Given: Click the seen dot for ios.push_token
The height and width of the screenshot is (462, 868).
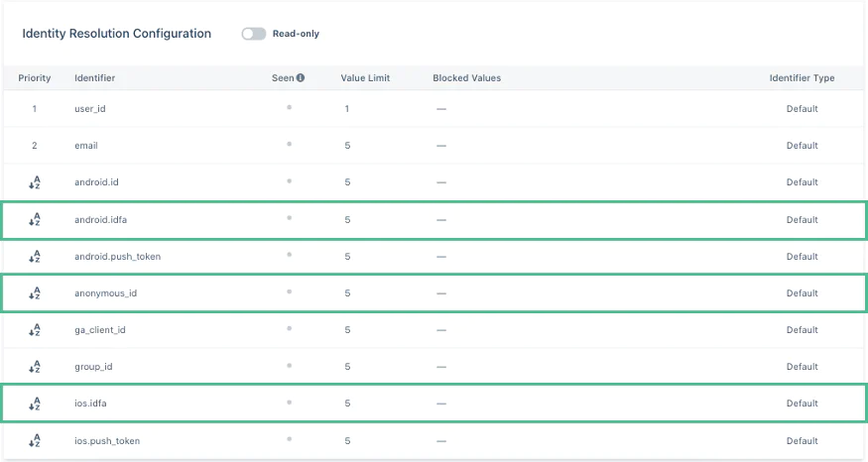Looking at the screenshot, I should tap(289, 439).
